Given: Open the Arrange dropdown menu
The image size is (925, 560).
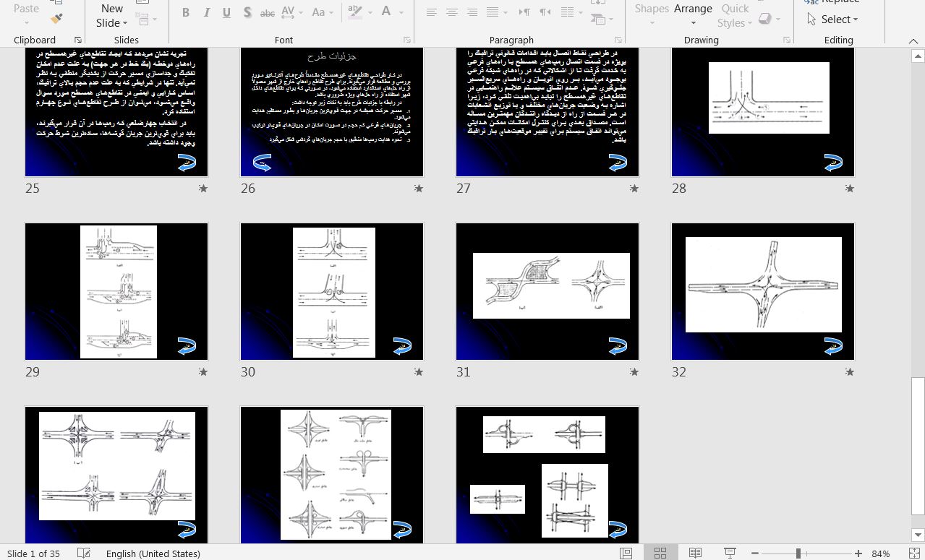Looking at the screenshot, I should 693,15.
